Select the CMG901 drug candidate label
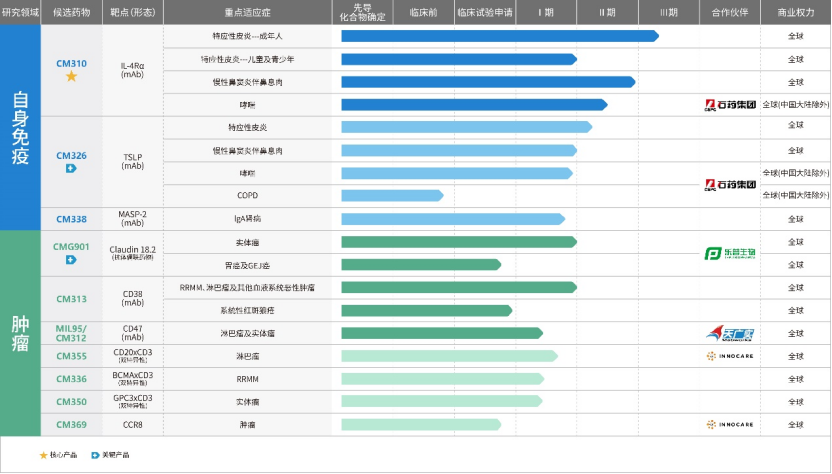Image resolution: width=832 pixels, height=474 pixels. coord(71,247)
